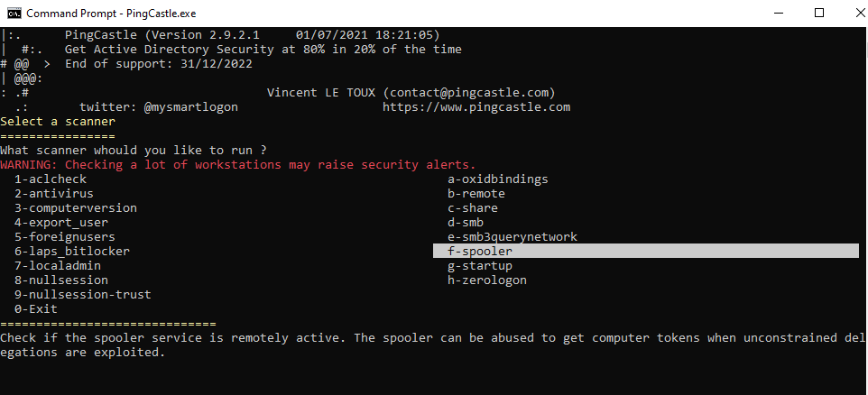Select the 1-aclcheck scanner option
The image size is (868, 395).
(51, 179)
